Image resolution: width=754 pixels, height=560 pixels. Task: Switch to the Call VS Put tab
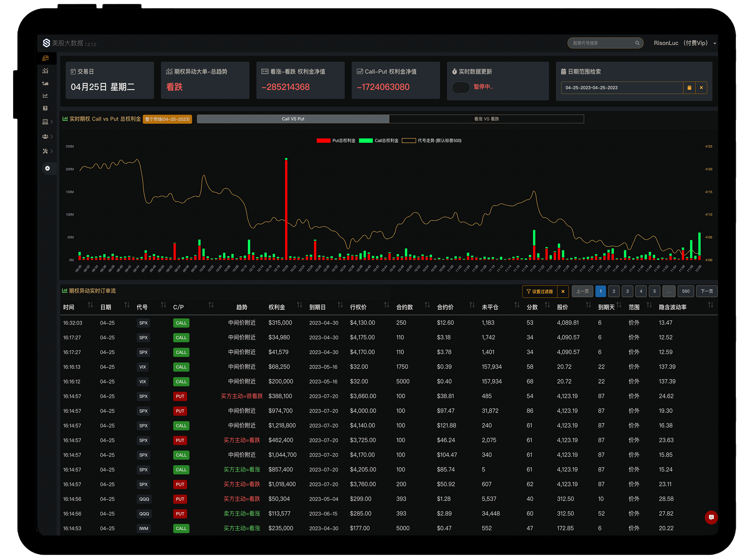[293, 119]
